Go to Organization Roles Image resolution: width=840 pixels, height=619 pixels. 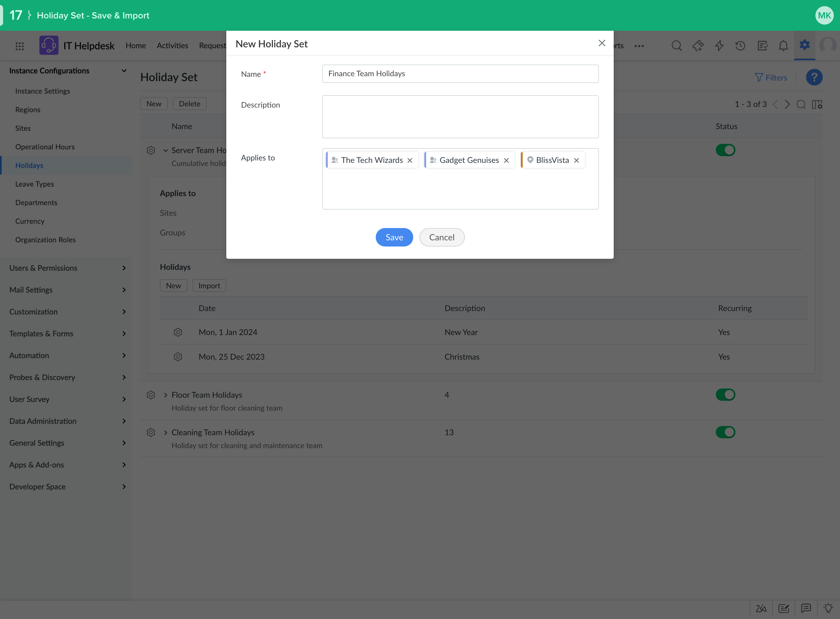46,240
